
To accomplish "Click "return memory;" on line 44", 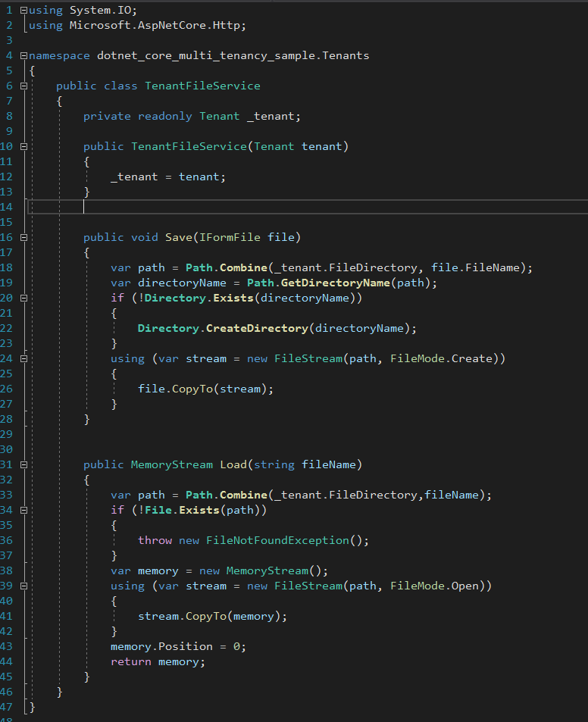I will point(158,661).
